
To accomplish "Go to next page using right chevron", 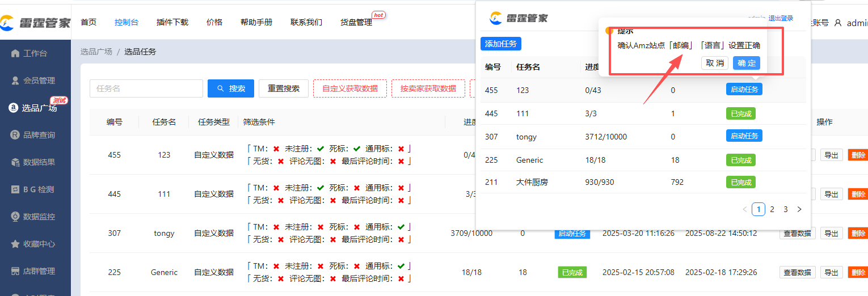I will point(799,209).
